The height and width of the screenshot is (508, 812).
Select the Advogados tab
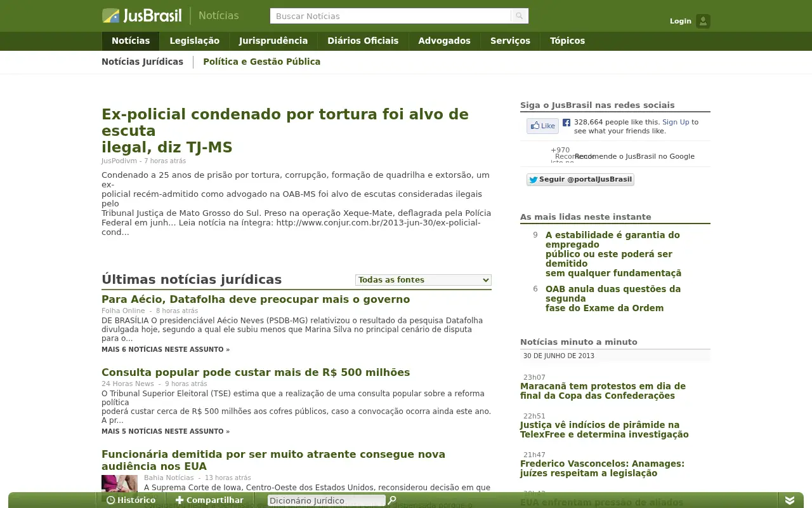coord(444,41)
